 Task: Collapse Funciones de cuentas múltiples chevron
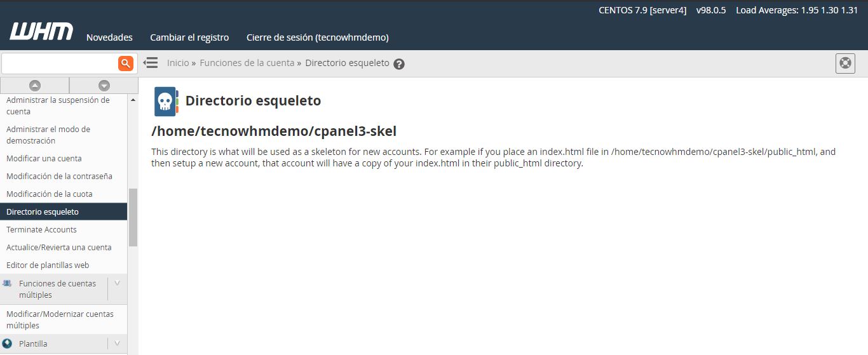click(x=117, y=284)
